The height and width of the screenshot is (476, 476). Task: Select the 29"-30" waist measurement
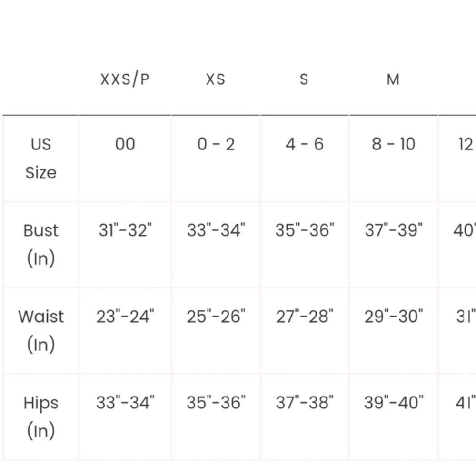(394, 317)
